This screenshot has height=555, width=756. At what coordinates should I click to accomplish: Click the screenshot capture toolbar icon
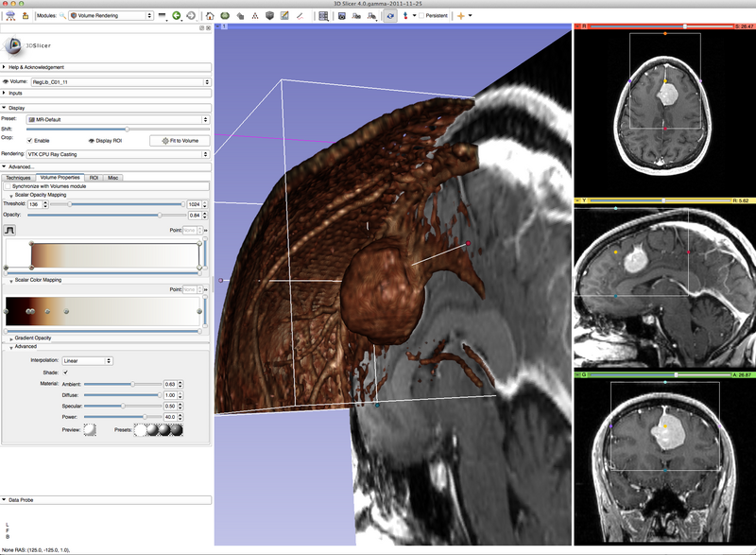(x=340, y=13)
